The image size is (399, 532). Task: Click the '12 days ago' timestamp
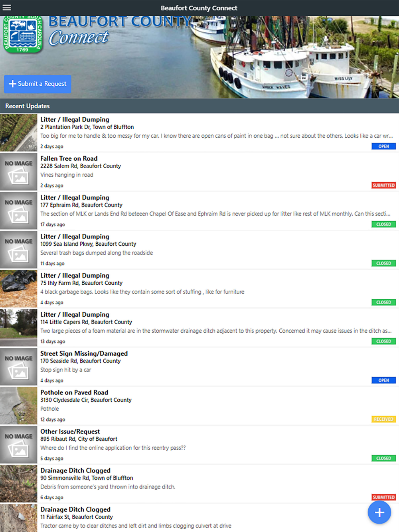pyautogui.click(x=53, y=420)
